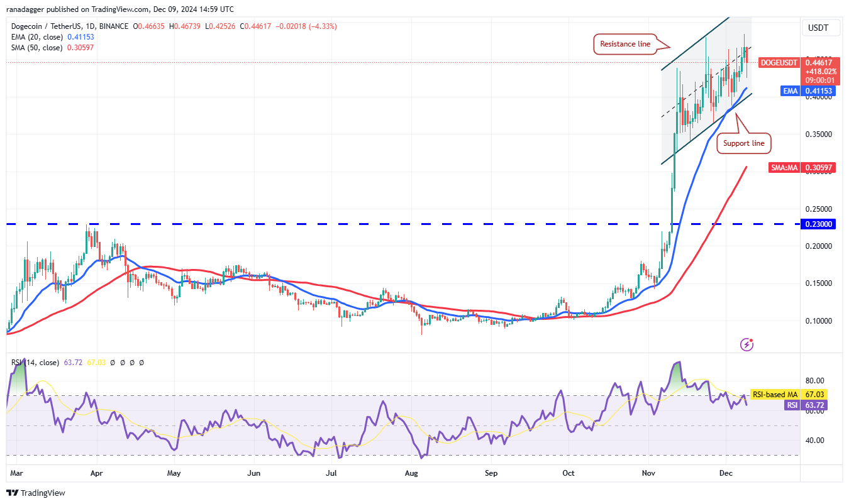This screenshot has width=849, height=504.
Task: Click the close value C 0.44617
Action: (255, 26)
